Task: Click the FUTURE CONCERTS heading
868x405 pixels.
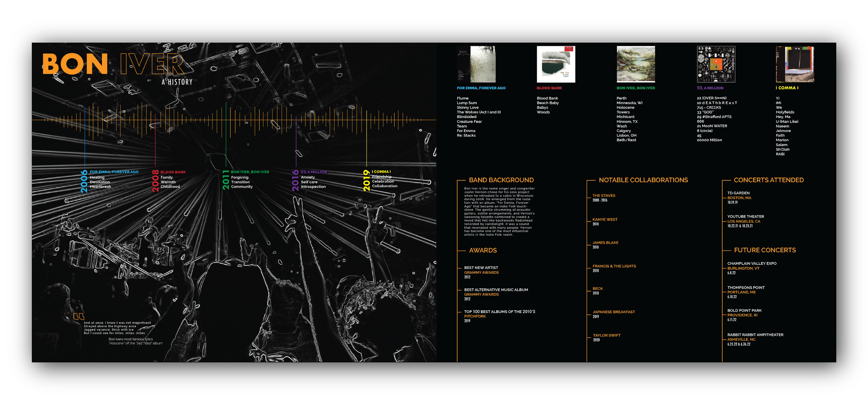Action: click(x=765, y=250)
